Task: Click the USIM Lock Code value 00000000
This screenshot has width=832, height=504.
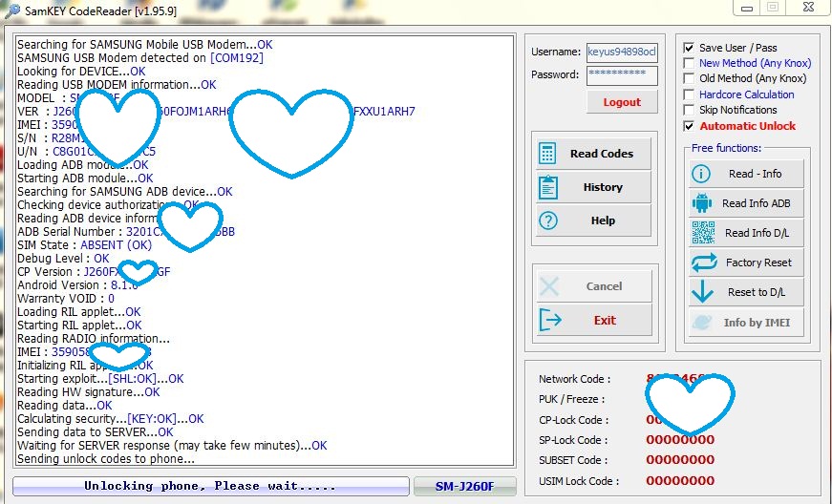Action: 680,481
